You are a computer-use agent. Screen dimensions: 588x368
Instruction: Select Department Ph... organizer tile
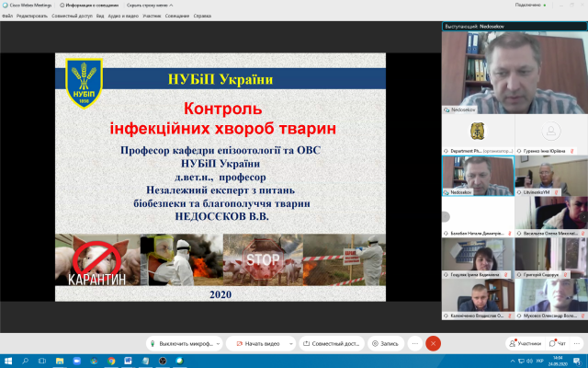(478, 135)
